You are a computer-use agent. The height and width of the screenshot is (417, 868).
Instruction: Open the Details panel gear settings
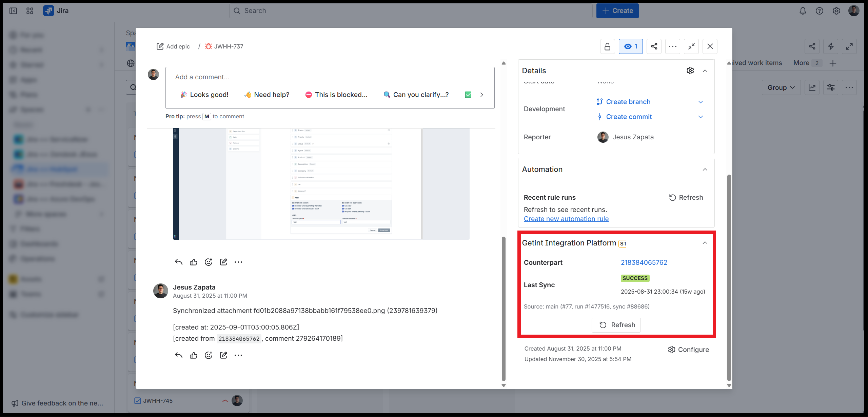690,71
